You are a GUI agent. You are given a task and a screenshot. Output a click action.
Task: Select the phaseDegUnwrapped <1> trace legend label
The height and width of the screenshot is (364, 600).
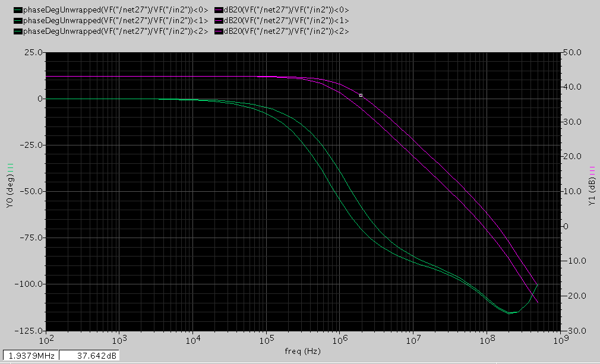pyautogui.click(x=116, y=21)
